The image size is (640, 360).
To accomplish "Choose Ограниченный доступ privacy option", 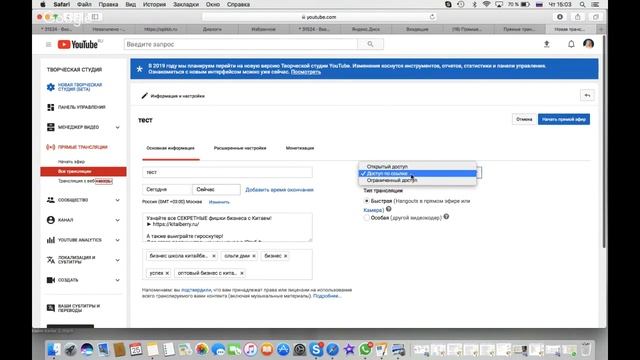I will 417,180.
